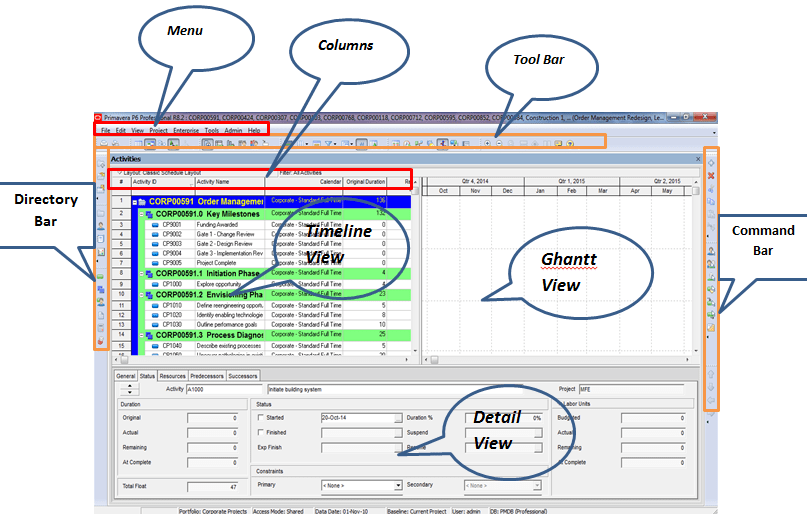Open the File menu

106,131
